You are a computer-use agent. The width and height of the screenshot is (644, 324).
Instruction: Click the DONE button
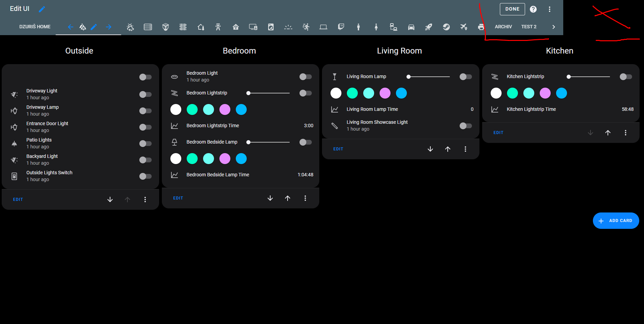point(512,9)
